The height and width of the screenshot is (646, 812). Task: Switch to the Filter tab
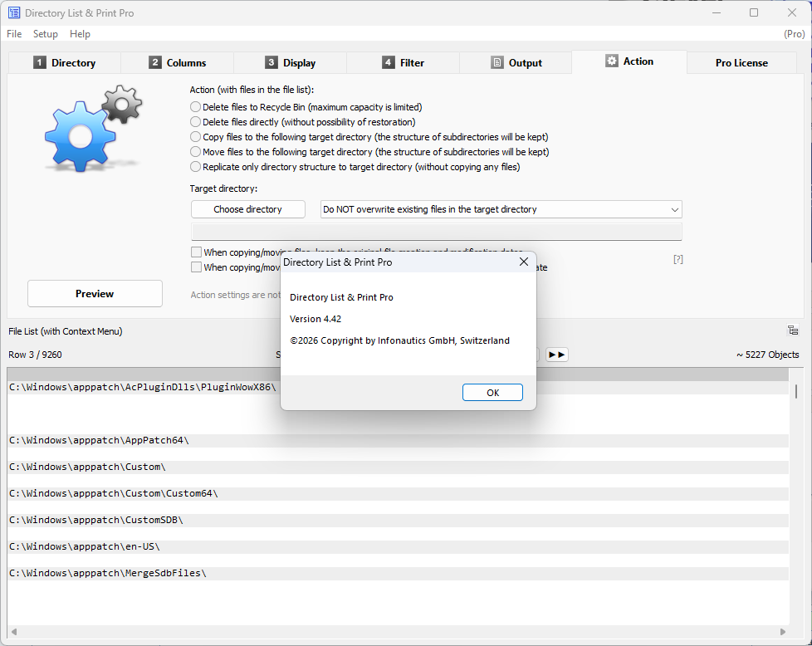403,62
